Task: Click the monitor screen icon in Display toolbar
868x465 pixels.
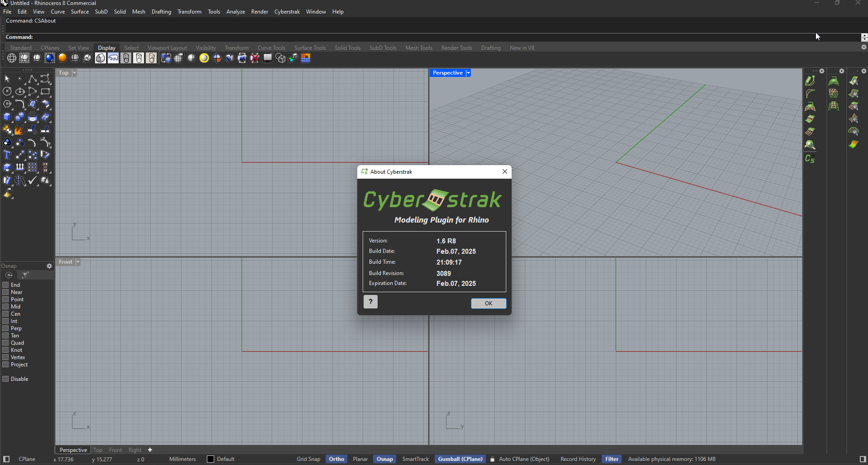Action: pyautogui.click(x=268, y=58)
